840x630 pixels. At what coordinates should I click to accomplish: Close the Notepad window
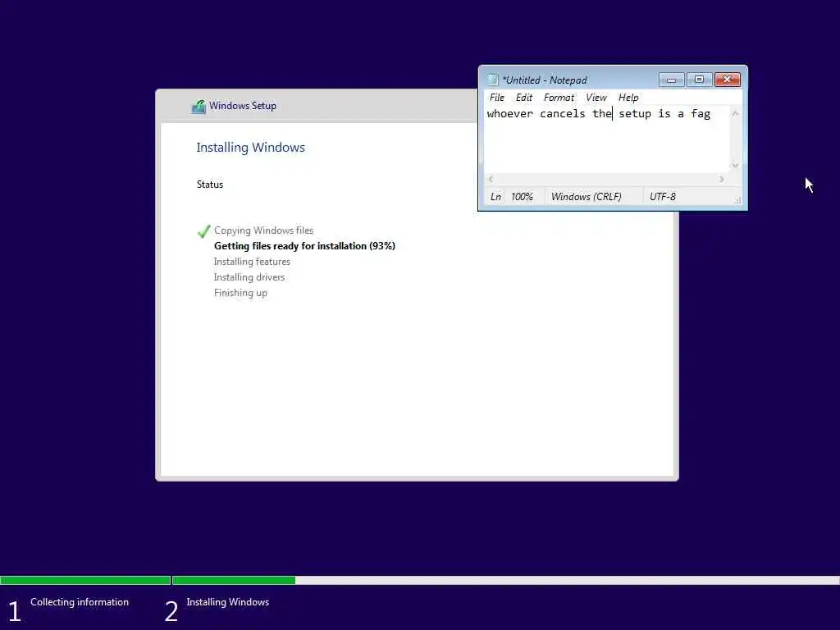point(727,80)
